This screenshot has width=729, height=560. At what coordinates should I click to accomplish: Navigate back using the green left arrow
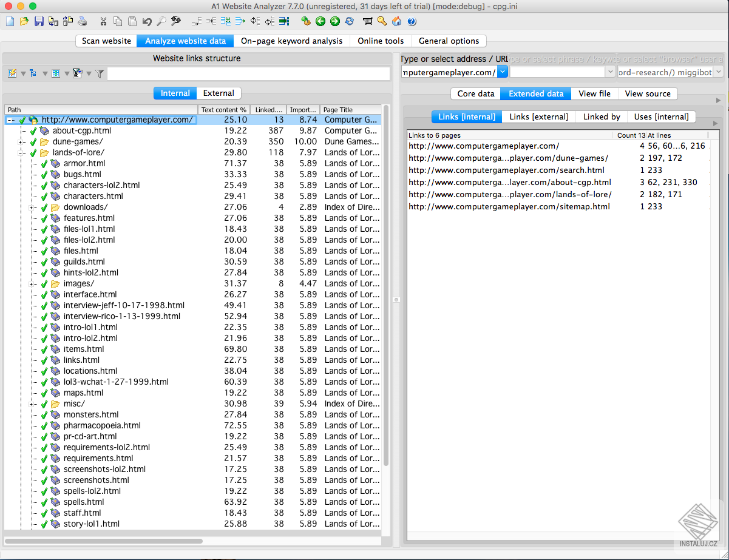pos(320,21)
